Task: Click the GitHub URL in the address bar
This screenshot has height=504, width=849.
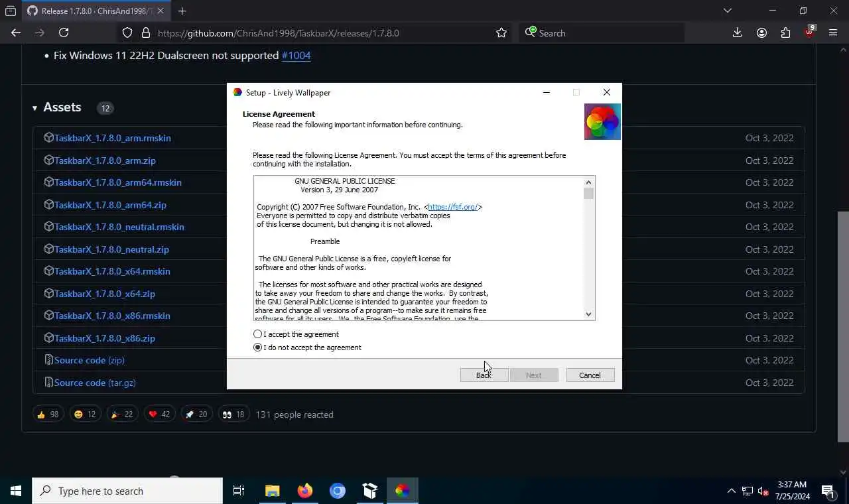Action: [279, 33]
